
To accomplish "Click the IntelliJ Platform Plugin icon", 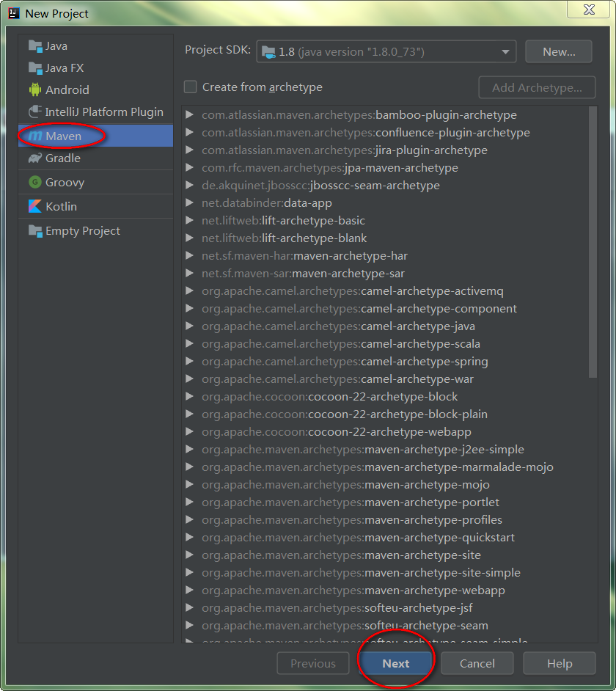I will (x=35, y=112).
